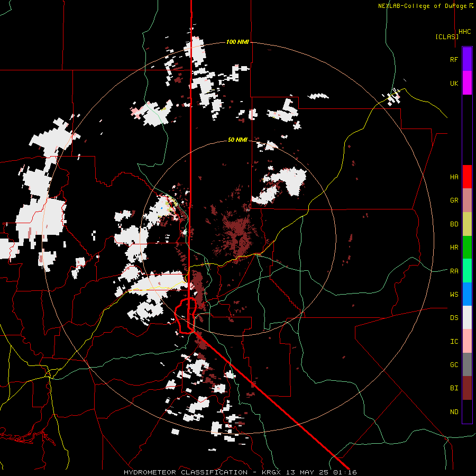Click the BI legend label

click(454, 388)
